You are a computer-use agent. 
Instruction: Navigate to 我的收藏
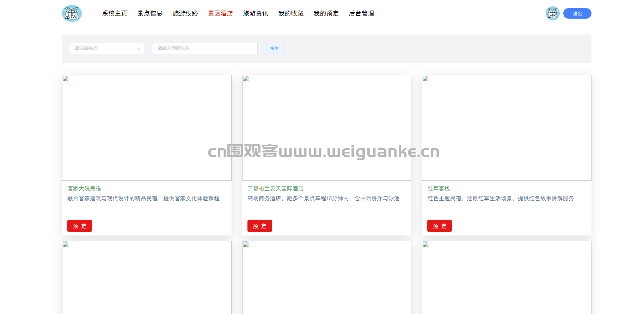(x=291, y=13)
